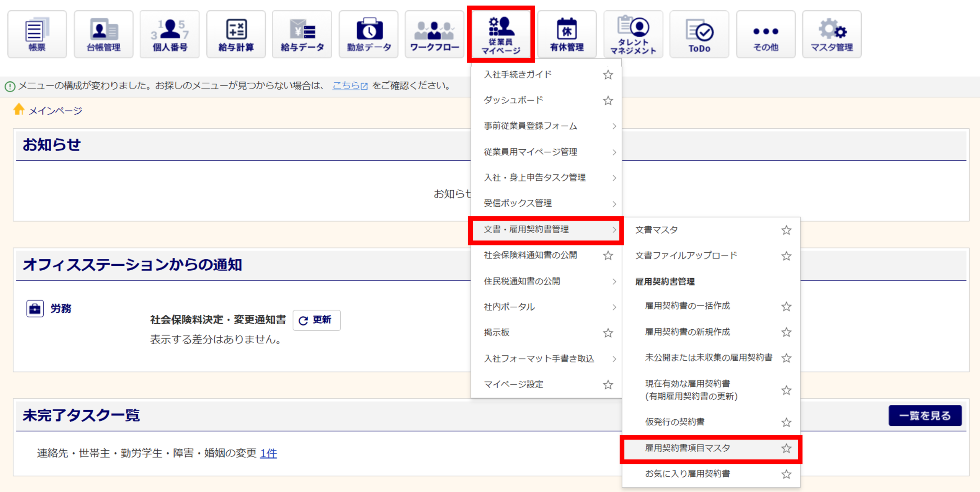Open the 勤怠データ icon
Screen dimensions: 980x492
[x=369, y=34]
